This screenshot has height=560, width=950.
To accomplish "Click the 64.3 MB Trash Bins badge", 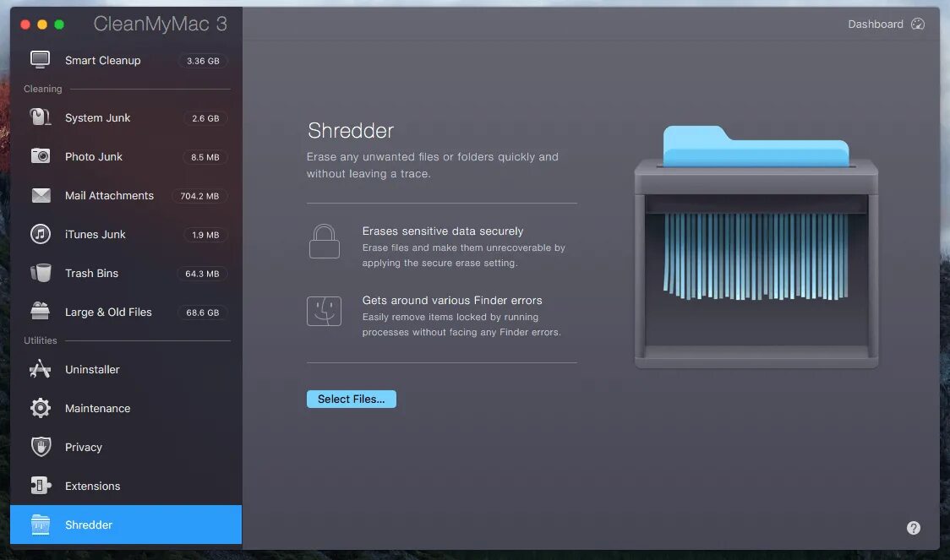I will (x=202, y=274).
